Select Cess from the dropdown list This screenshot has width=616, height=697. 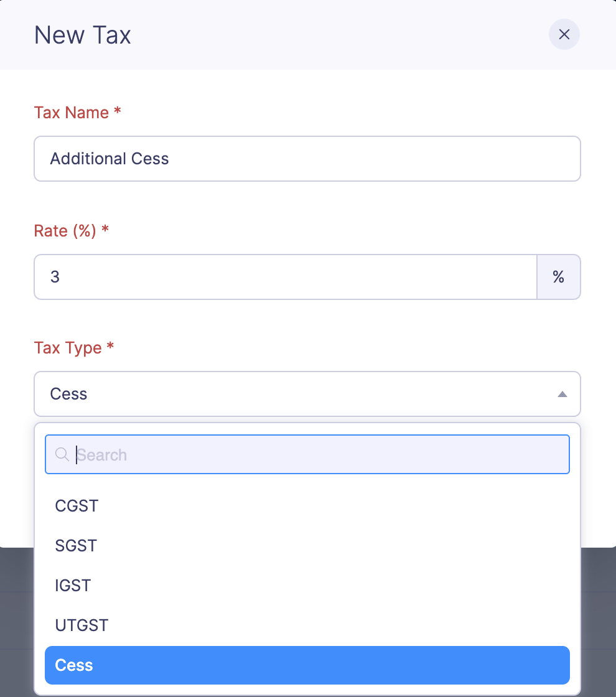click(x=307, y=665)
